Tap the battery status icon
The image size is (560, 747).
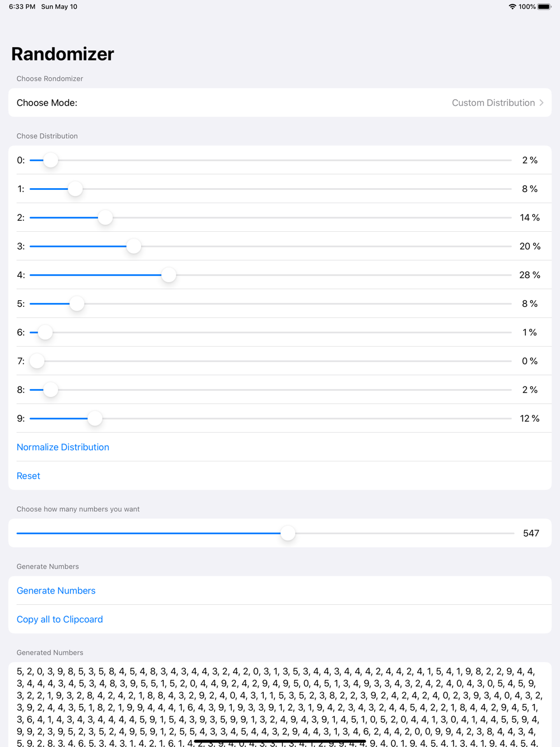point(544,7)
